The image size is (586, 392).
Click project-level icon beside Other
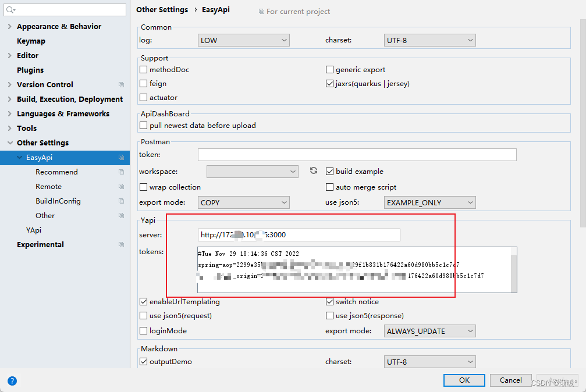click(x=121, y=216)
